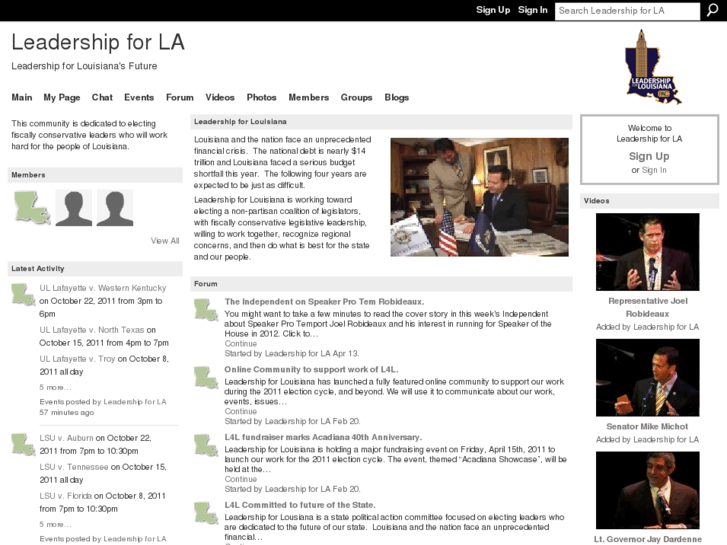Open the Groups section
Viewport: 727px width, 545px height.
(356, 97)
